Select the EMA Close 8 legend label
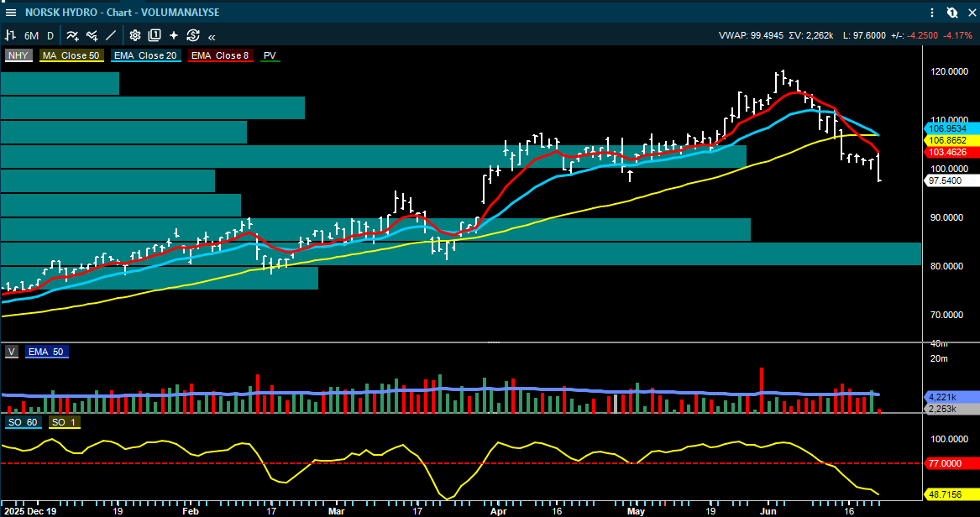 (220, 55)
